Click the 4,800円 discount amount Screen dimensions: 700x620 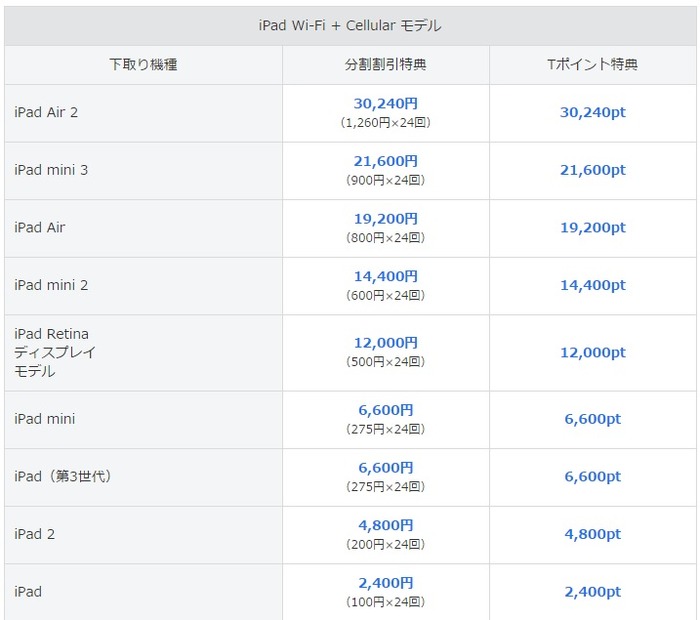coord(386,525)
